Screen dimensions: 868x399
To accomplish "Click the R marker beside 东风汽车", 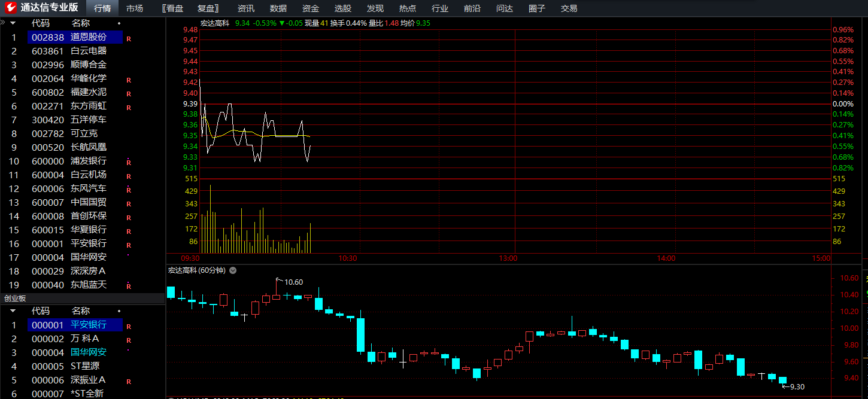I will pos(129,190).
